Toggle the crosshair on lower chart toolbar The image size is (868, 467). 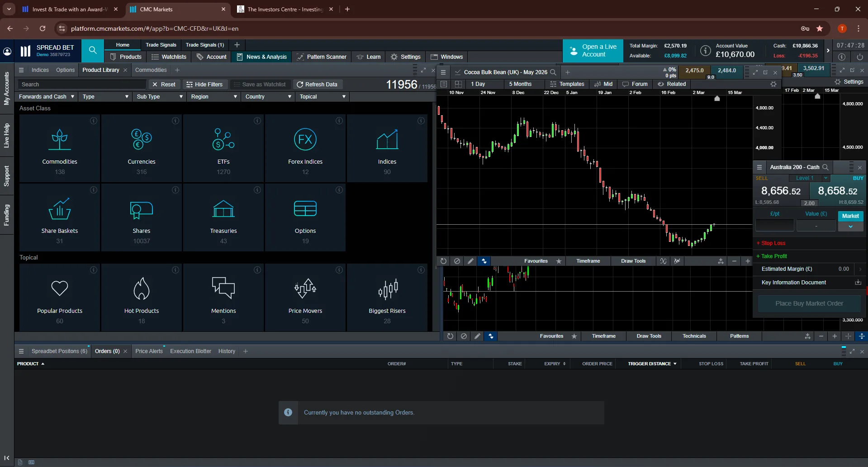pyautogui.click(x=848, y=336)
